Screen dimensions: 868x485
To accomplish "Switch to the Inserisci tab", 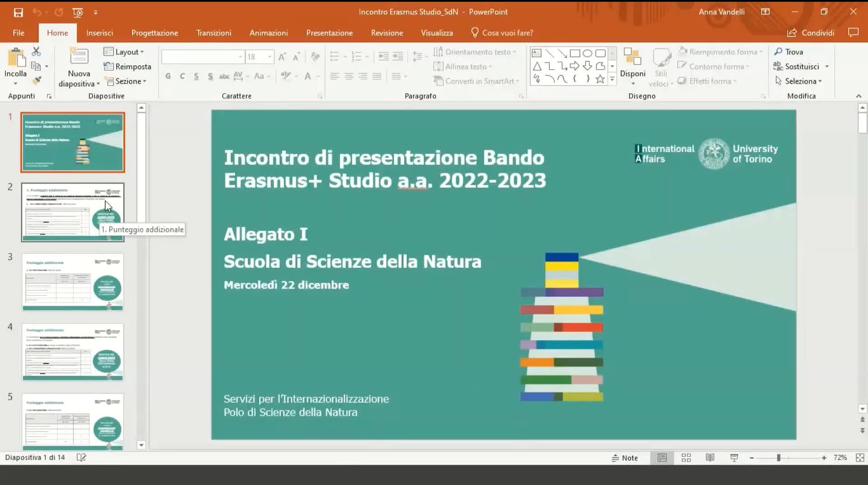I will tap(99, 33).
